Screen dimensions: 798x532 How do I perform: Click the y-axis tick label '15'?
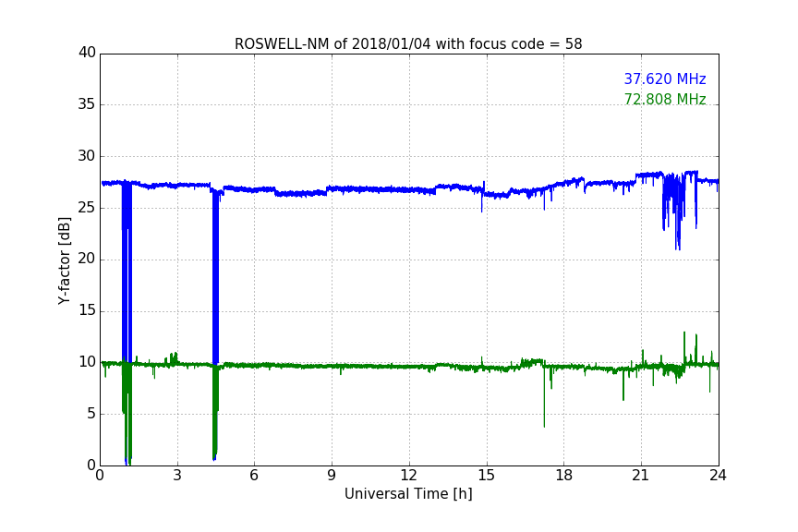(x=87, y=310)
